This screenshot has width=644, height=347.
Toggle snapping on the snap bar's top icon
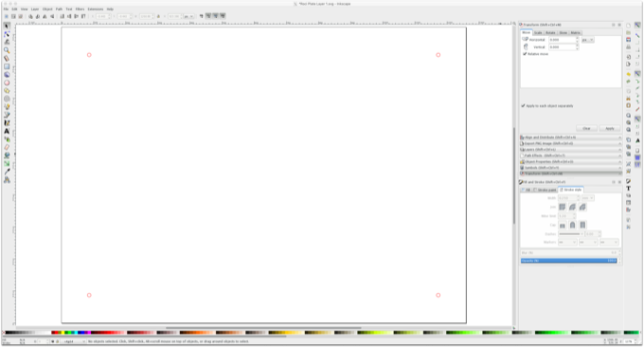click(x=637, y=26)
